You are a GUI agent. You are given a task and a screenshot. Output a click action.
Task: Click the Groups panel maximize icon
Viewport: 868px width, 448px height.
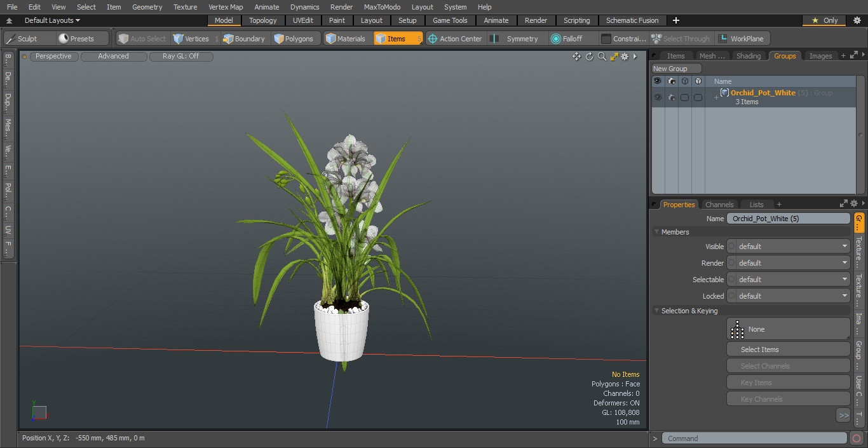click(x=853, y=56)
